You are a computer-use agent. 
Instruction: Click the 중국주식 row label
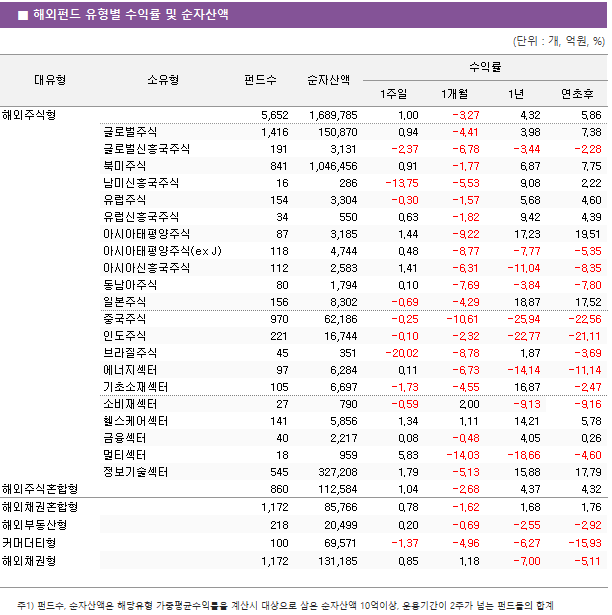click(124, 319)
